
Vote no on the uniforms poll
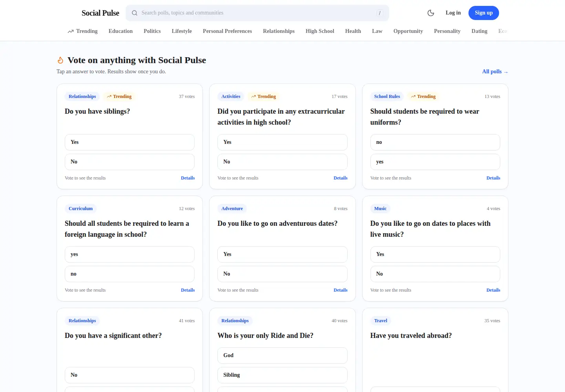tap(435, 142)
